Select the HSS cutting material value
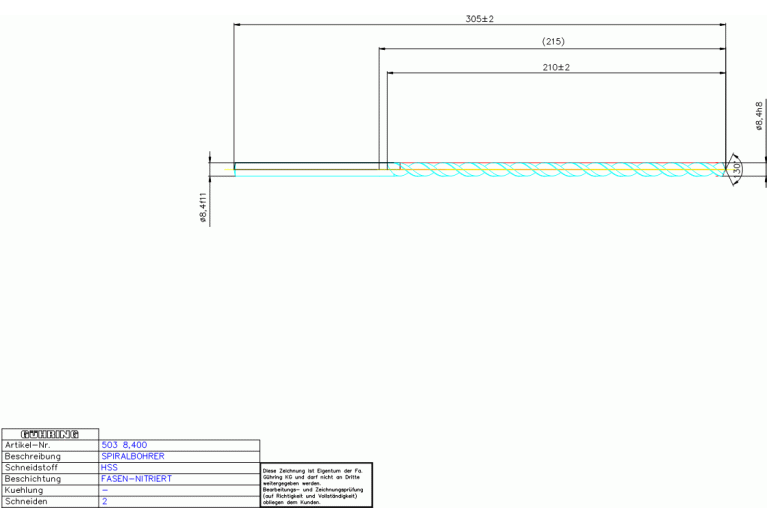This screenshot has width=767, height=523. 109,467
